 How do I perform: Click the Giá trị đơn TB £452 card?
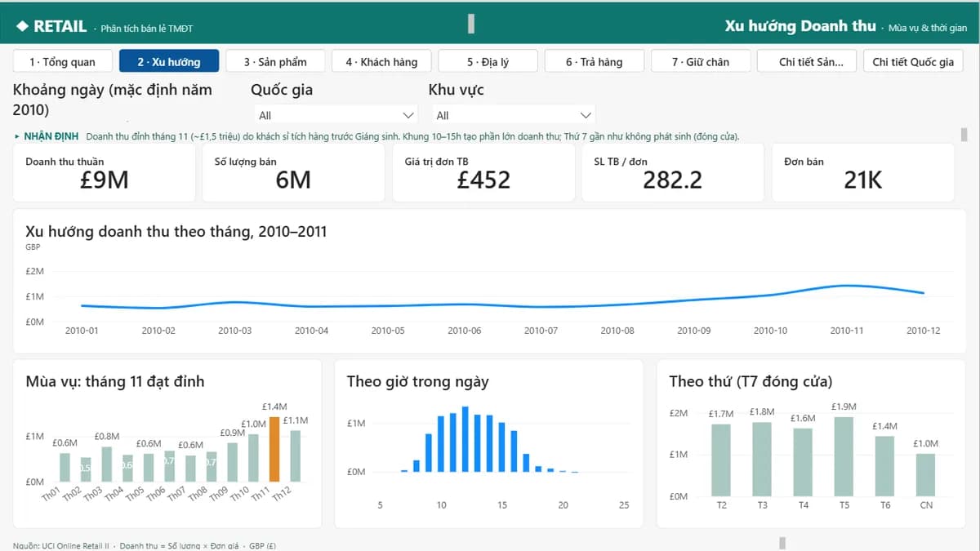tap(483, 172)
